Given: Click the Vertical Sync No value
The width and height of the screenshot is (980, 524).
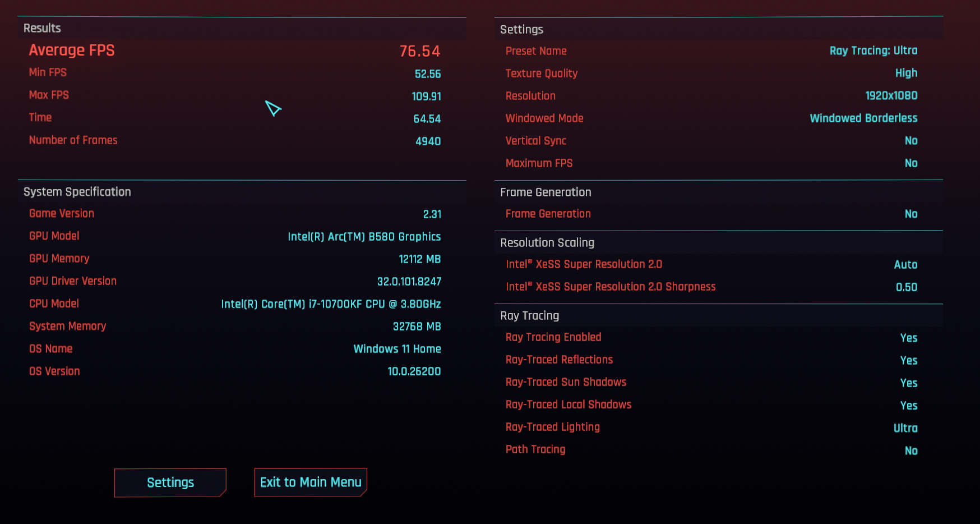Looking at the screenshot, I should (x=911, y=141).
